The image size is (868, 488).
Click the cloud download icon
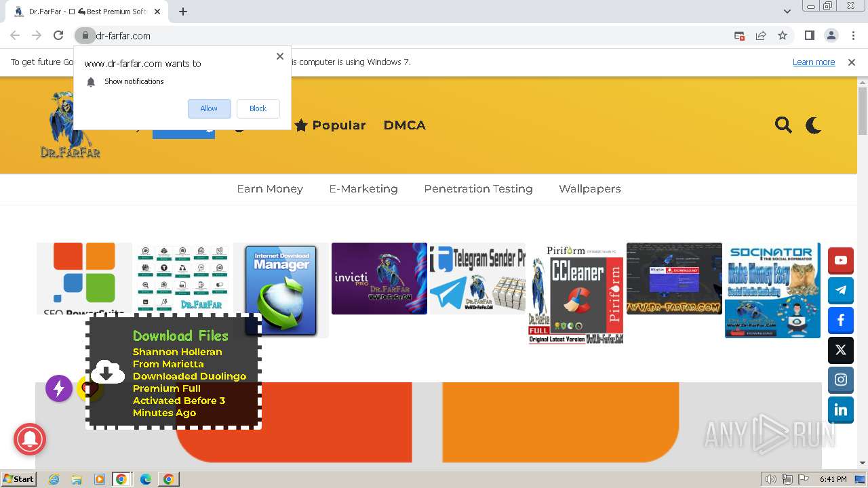(107, 371)
